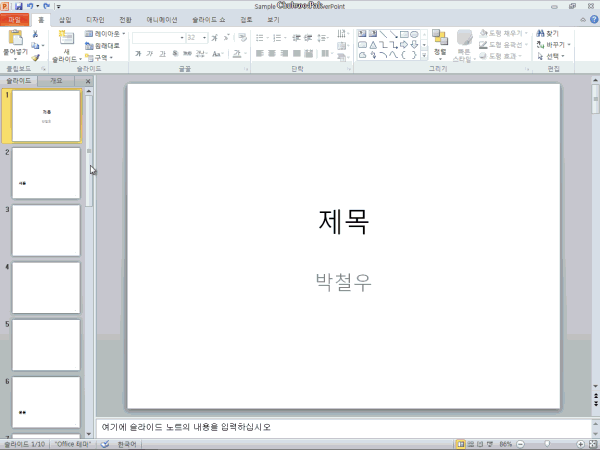
Task: Switch to the 전환 (Transitions) tab
Action: click(x=125, y=20)
